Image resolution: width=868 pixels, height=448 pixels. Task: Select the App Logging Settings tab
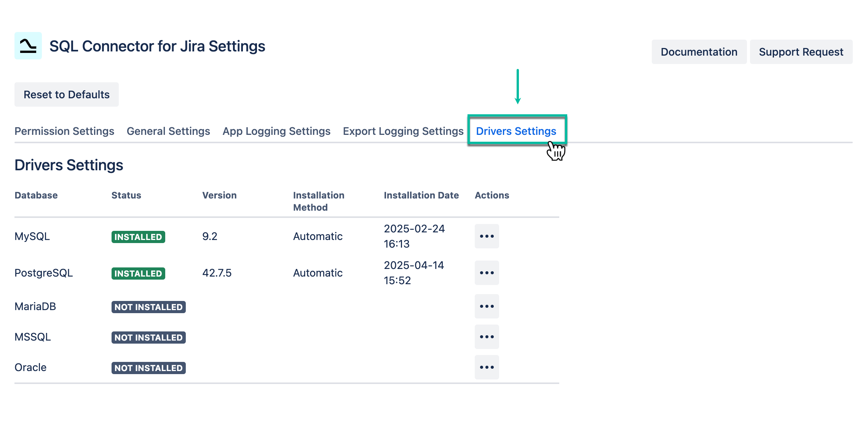pos(276,131)
